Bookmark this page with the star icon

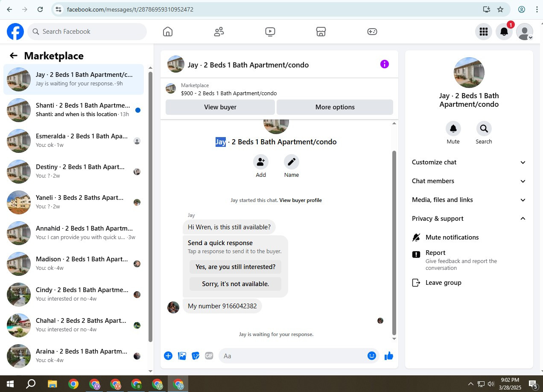click(x=500, y=9)
